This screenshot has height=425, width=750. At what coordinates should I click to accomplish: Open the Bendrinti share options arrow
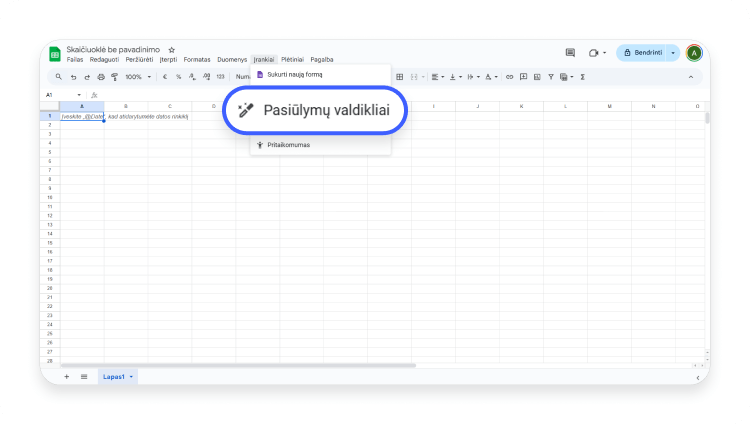coord(673,53)
